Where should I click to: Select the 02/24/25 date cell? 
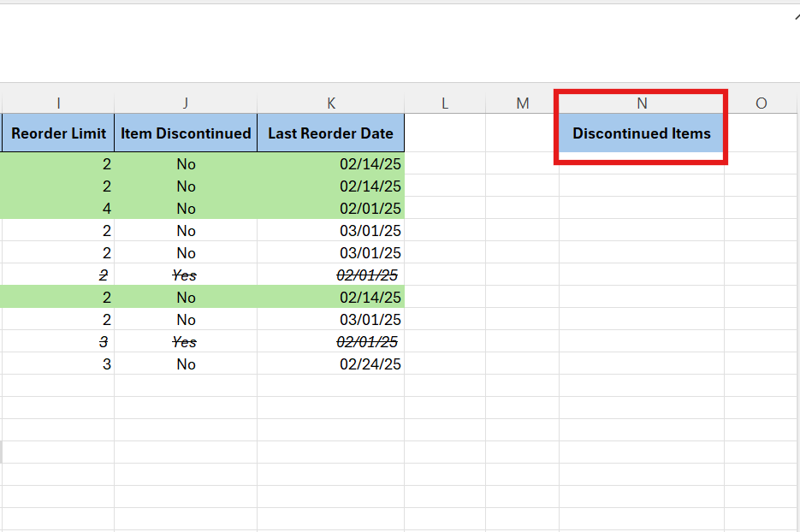pyautogui.click(x=330, y=364)
